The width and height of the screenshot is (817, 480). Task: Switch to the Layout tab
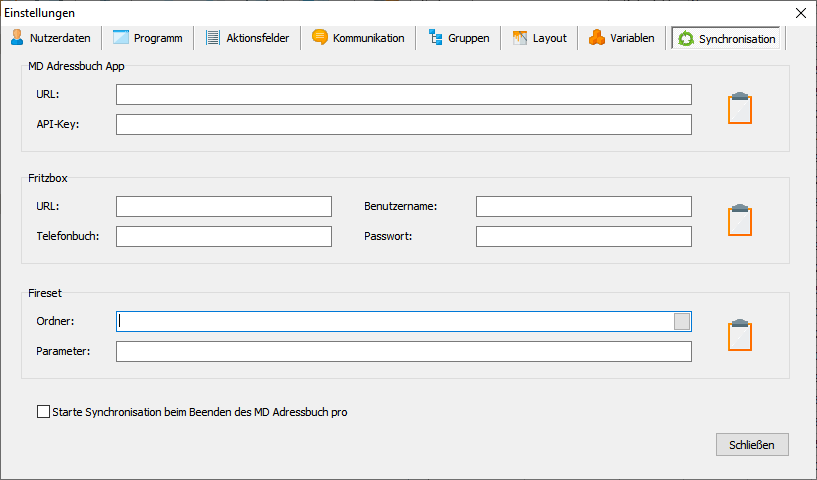tap(540, 39)
